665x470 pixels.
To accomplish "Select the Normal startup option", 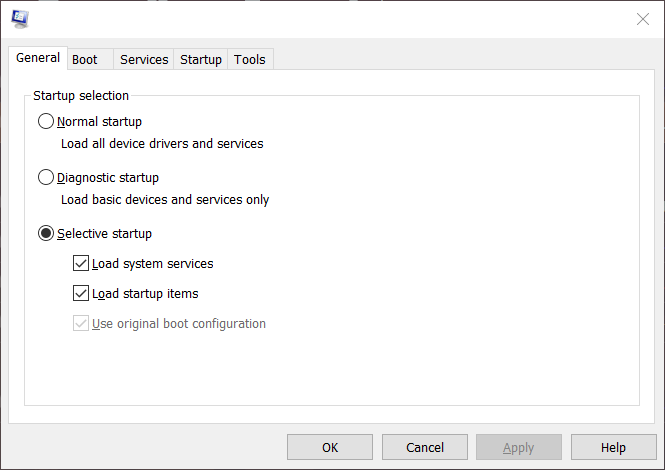I will (x=46, y=121).
